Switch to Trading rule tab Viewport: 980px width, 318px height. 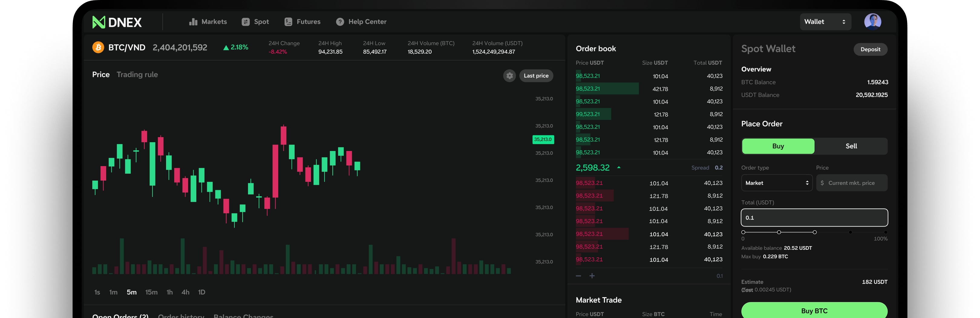(137, 75)
